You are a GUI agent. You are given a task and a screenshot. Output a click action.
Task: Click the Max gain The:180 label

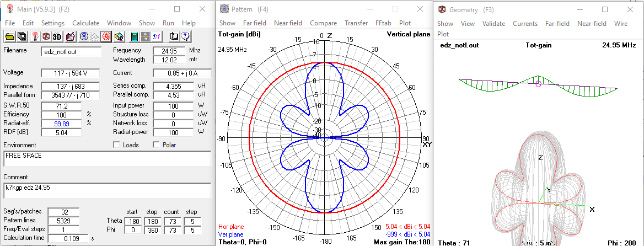[402, 242]
